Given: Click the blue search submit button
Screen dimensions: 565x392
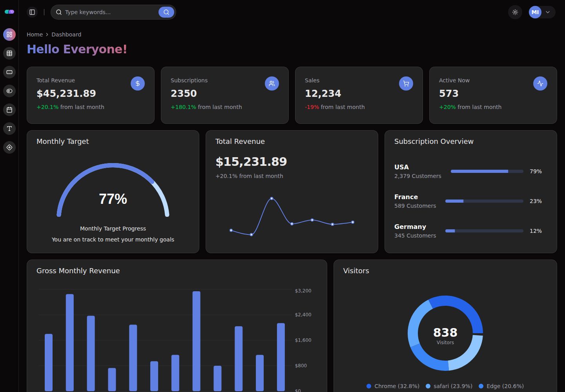Looking at the screenshot, I should point(166,12).
